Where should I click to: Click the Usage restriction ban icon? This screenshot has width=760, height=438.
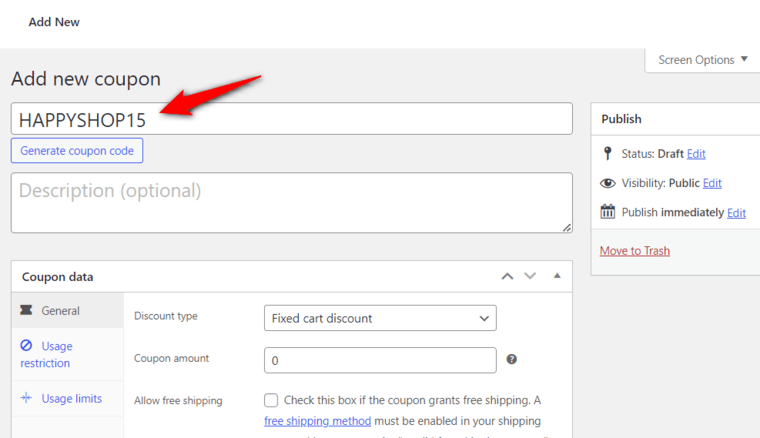click(26, 345)
